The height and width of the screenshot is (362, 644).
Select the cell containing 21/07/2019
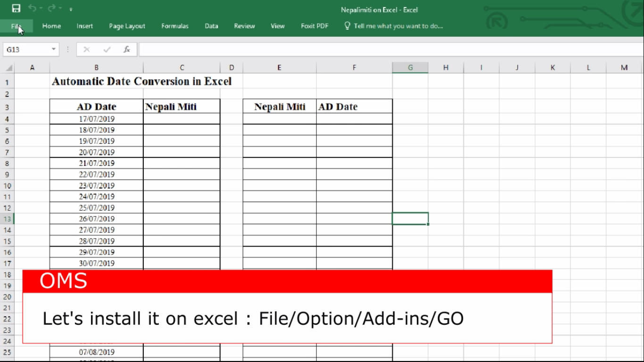coord(96,163)
